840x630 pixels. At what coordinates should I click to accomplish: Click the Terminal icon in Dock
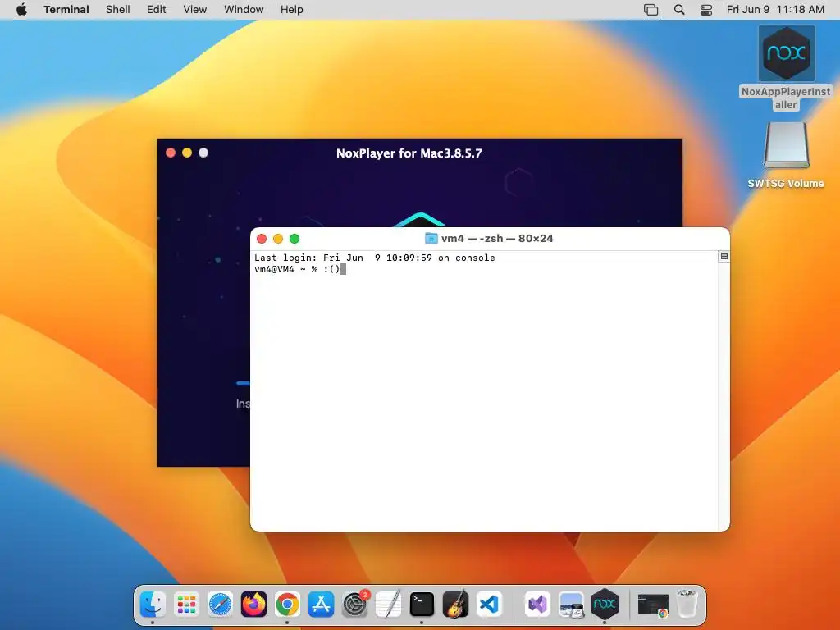(x=422, y=605)
